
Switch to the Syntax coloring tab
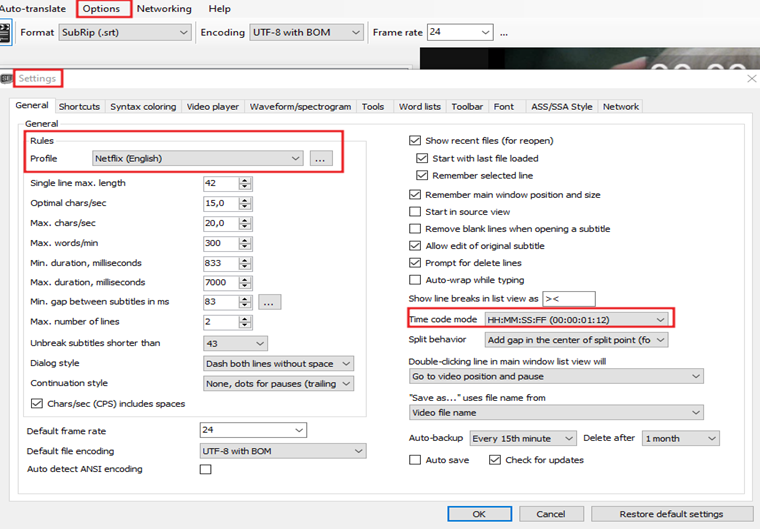[x=143, y=107]
